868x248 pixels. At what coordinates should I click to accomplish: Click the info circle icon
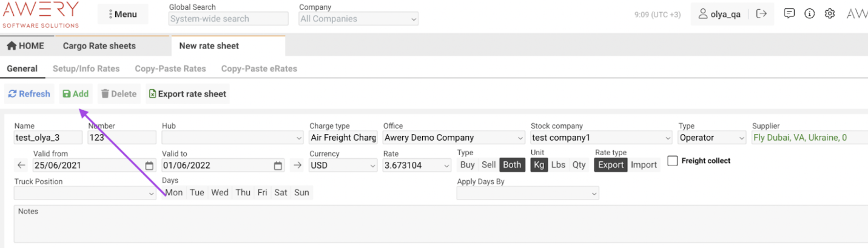point(809,14)
